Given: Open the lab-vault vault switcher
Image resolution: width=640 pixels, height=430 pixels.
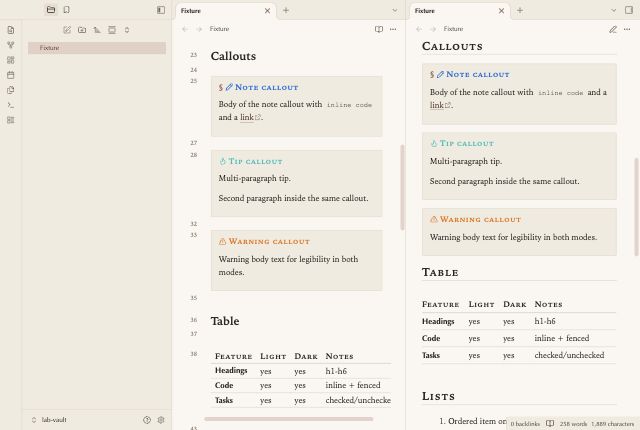Looking at the screenshot, I should tap(49, 420).
